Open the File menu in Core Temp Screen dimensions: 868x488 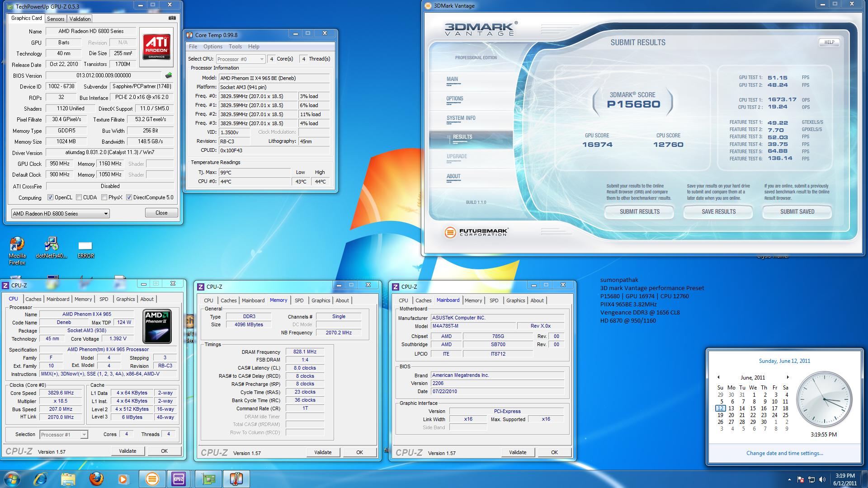(193, 47)
